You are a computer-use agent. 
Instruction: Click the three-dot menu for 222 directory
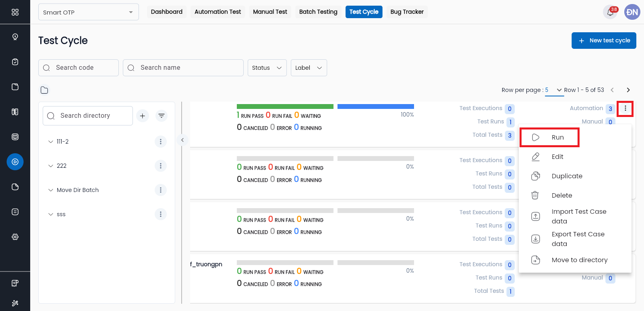tap(160, 166)
